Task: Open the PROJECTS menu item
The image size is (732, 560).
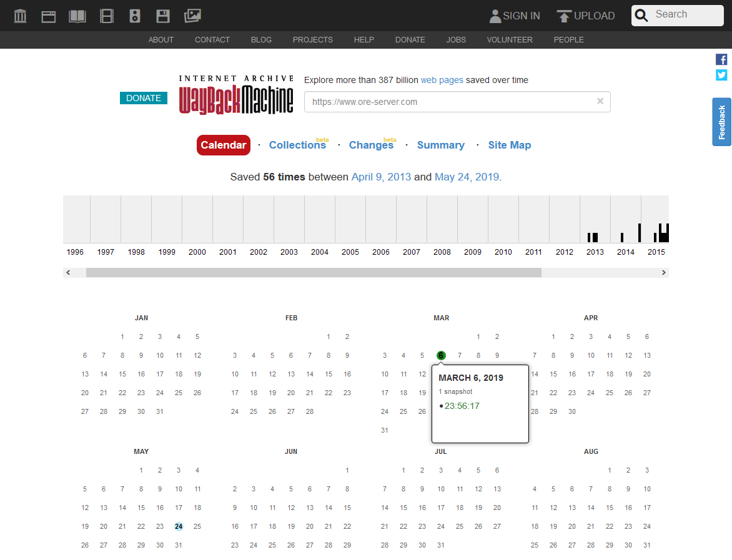Action: tap(313, 40)
